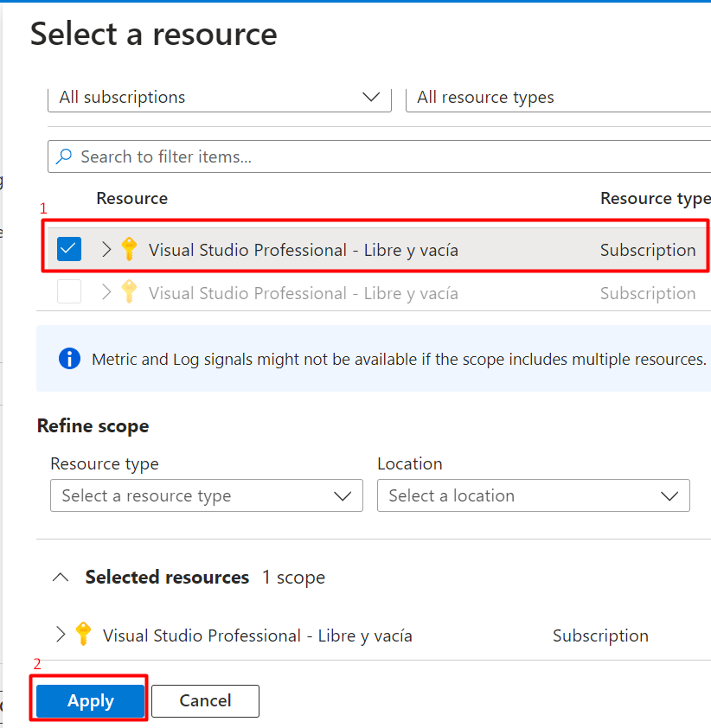Viewport: 711px width, 728px height.
Task: Click the Resource column header
Action: click(x=131, y=198)
